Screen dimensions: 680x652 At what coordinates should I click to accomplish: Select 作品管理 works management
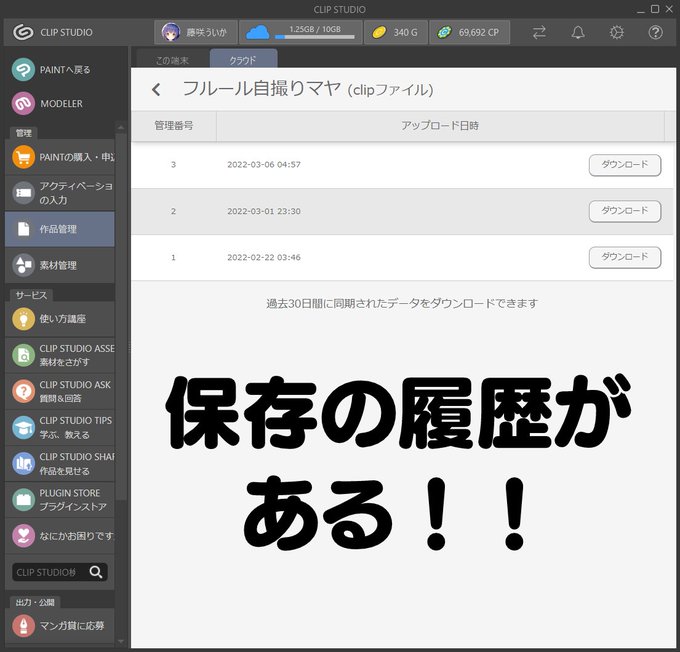point(60,229)
